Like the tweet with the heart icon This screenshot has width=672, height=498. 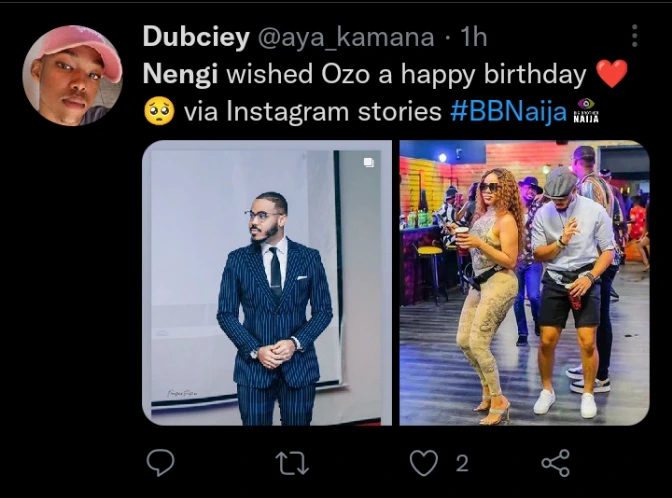pyautogui.click(x=425, y=462)
